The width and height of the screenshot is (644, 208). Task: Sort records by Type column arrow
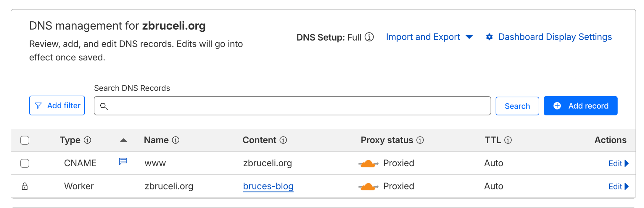(124, 140)
